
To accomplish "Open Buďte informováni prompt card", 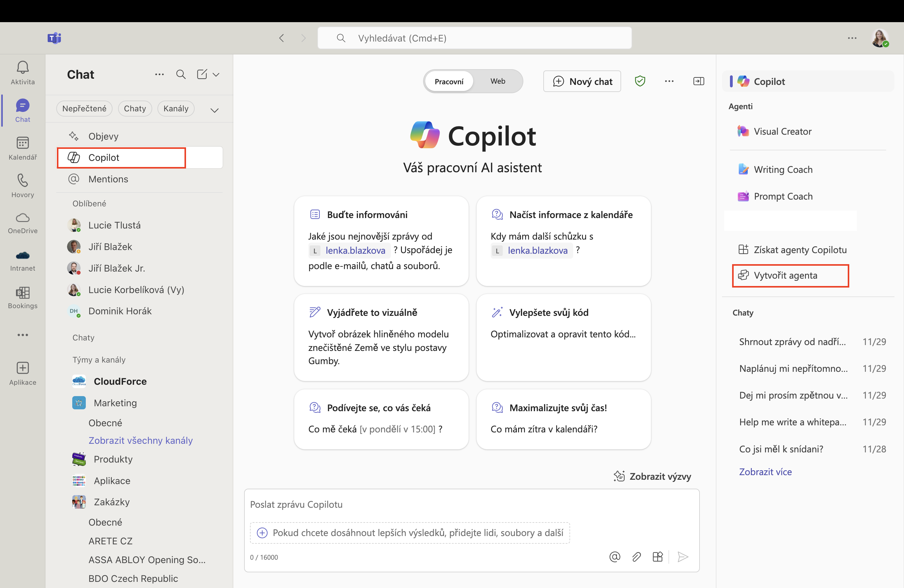I will click(x=381, y=241).
